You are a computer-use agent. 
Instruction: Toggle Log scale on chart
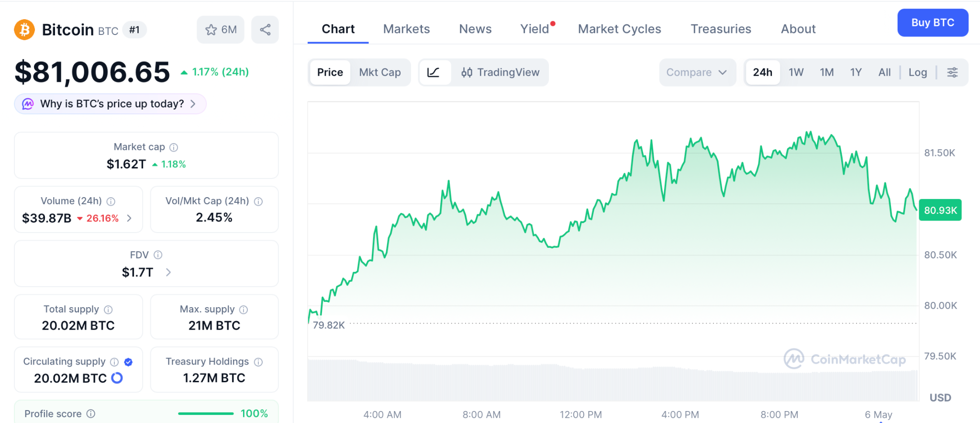918,72
